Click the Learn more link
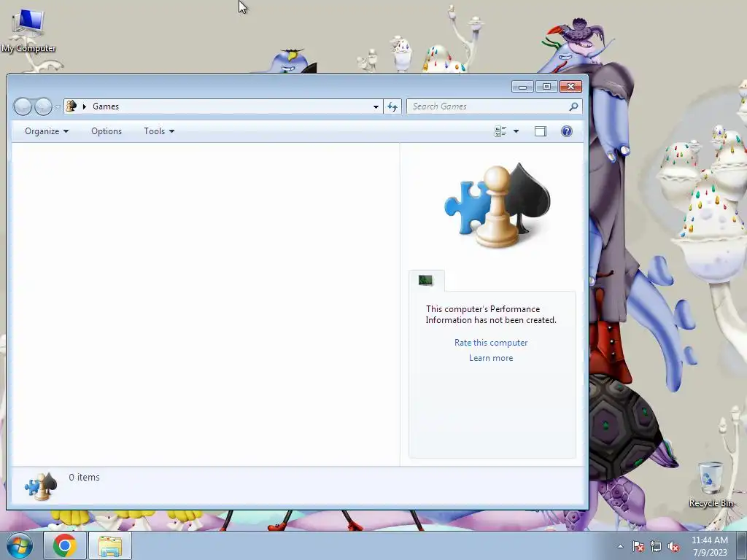The height and width of the screenshot is (560, 747). pyautogui.click(x=491, y=357)
